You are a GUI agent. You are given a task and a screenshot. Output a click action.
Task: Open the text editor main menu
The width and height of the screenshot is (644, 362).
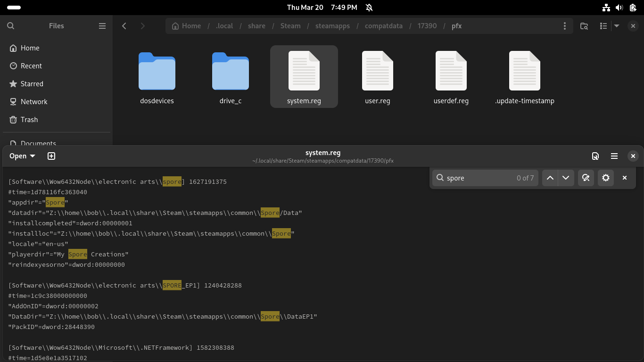(x=614, y=156)
